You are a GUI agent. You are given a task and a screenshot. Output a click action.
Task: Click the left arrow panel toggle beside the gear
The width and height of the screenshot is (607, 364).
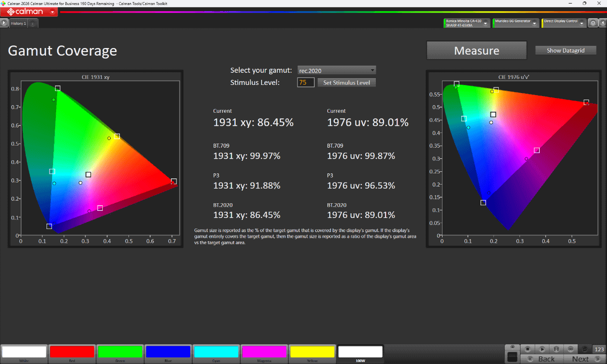pyautogui.click(x=602, y=23)
